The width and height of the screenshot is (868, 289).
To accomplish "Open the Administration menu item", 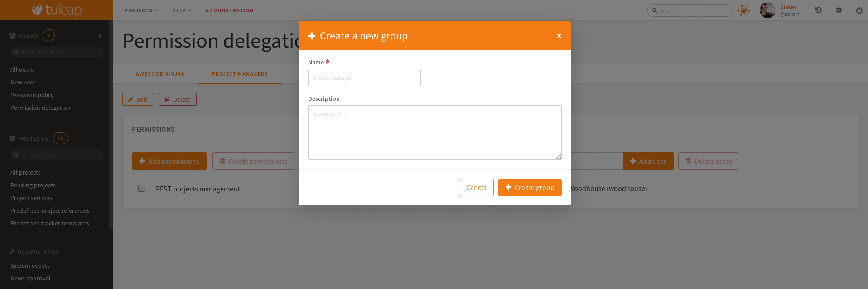I will [x=229, y=10].
